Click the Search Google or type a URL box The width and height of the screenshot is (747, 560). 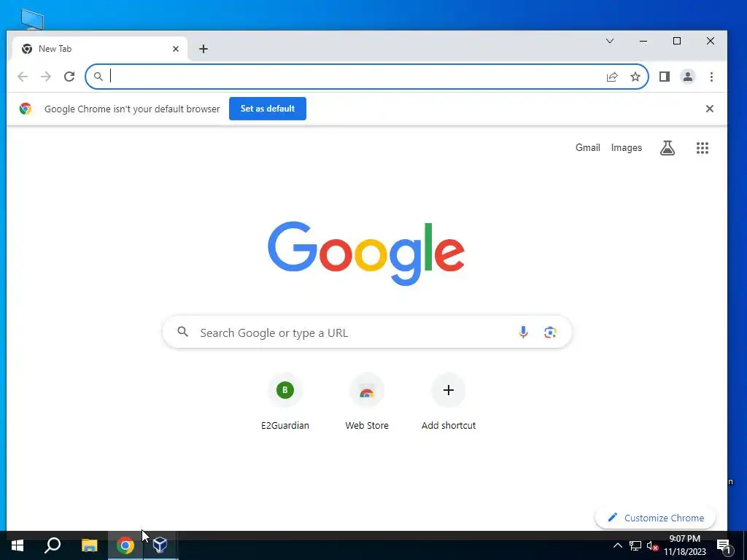367,332
